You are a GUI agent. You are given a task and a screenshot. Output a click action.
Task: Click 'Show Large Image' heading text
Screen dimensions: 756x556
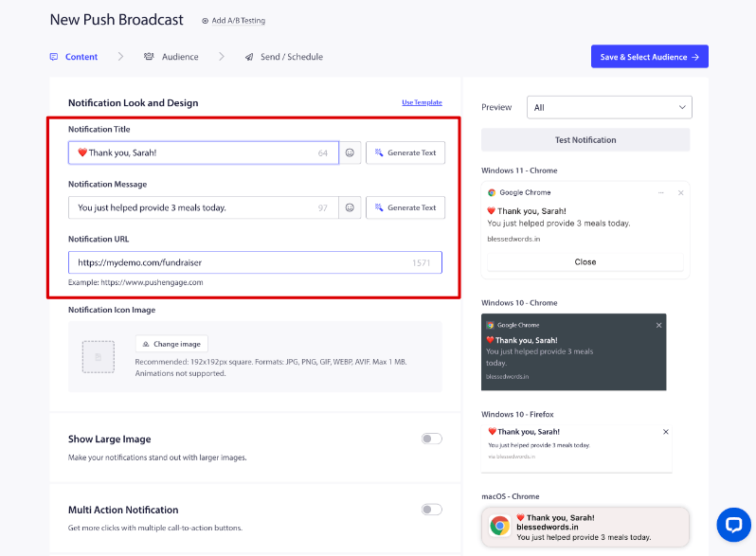[x=110, y=439]
